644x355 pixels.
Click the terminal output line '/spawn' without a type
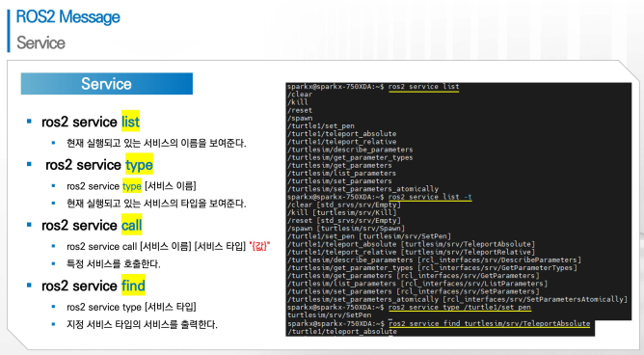pyautogui.click(x=300, y=118)
